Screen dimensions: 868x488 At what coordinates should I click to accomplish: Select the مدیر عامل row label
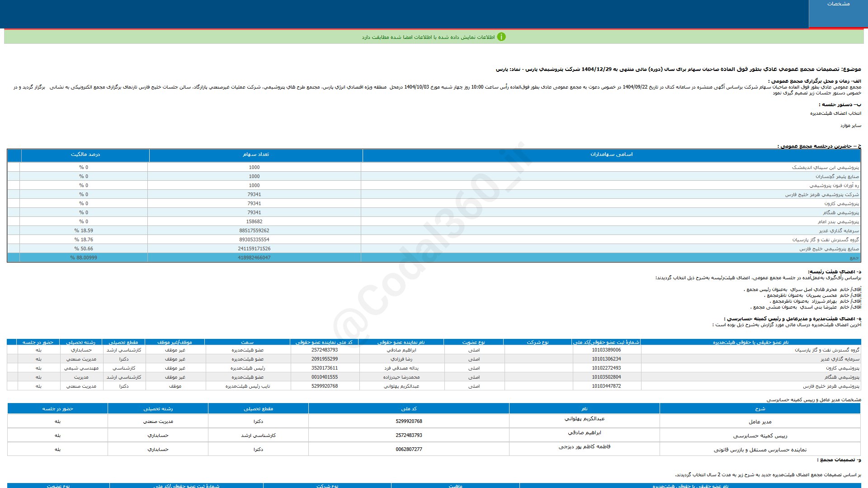(760, 422)
